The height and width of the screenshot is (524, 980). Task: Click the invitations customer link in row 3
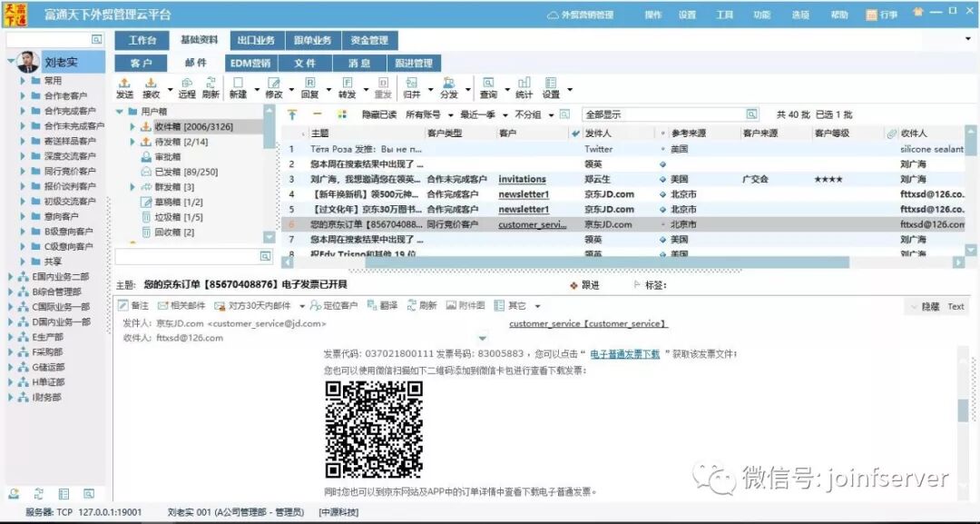click(x=522, y=180)
